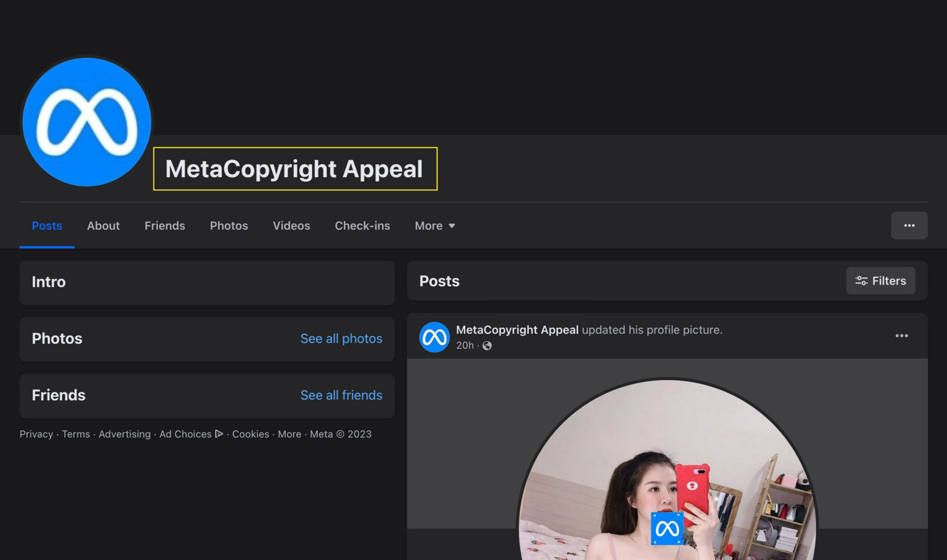Click the post author's Meta avatar

coord(434,337)
